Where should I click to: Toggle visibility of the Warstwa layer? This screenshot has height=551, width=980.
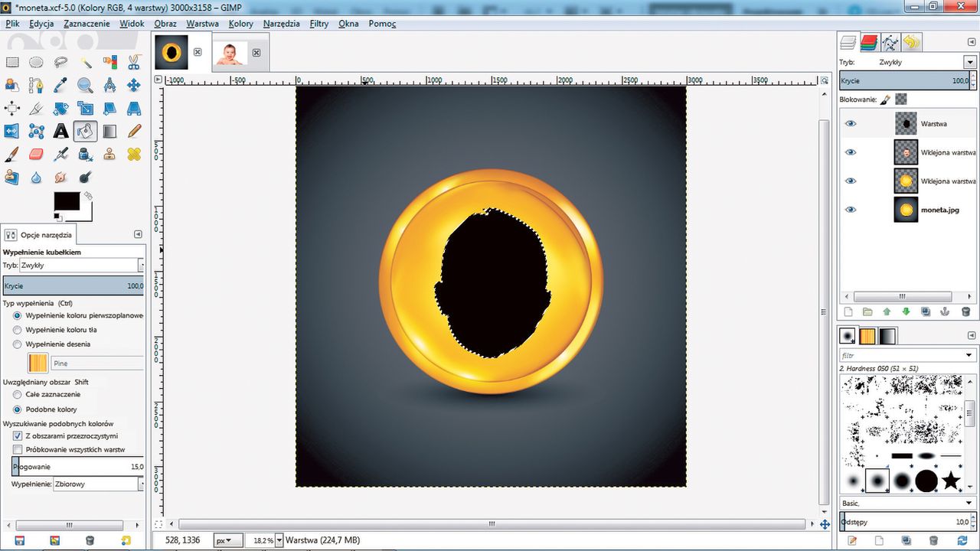point(851,123)
